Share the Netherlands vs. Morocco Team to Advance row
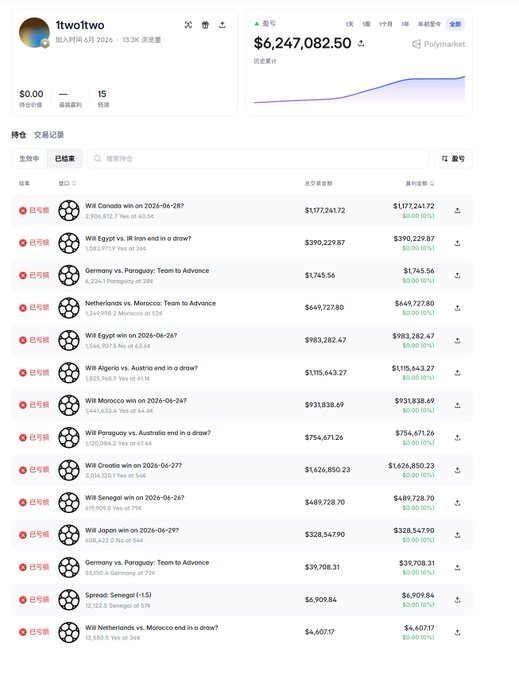Image resolution: width=519 pixels, height=680 pixels. point(457,308)
